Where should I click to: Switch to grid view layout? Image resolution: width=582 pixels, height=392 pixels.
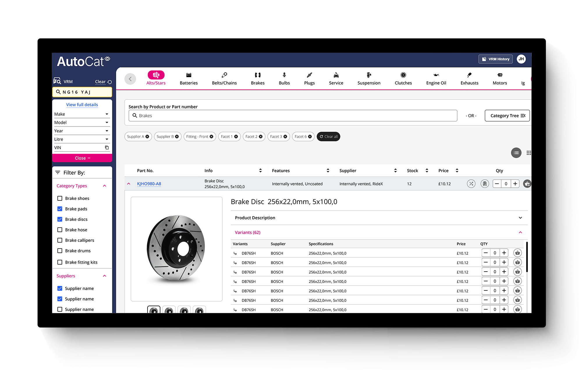pos(529,153)
